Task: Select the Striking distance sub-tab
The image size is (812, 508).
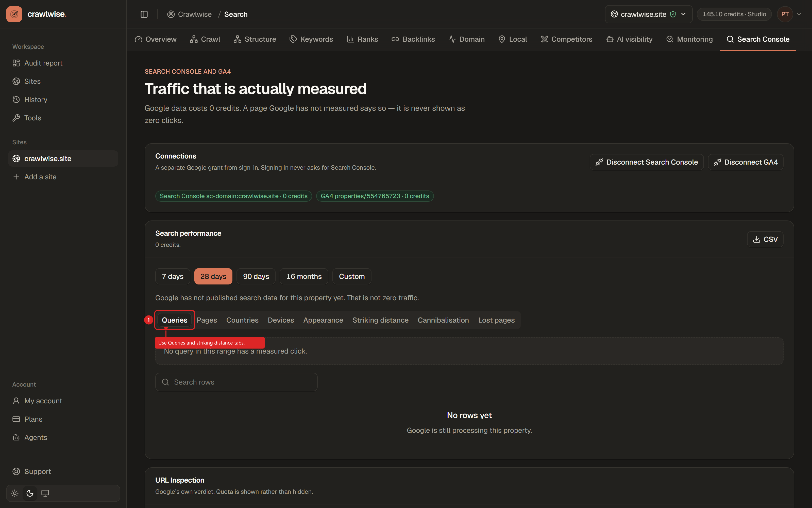Action: pyautogui.click(x=381, y=320)
